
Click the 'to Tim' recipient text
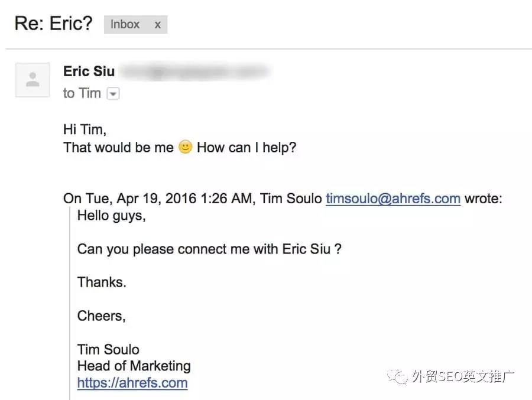tap(82, 93)
